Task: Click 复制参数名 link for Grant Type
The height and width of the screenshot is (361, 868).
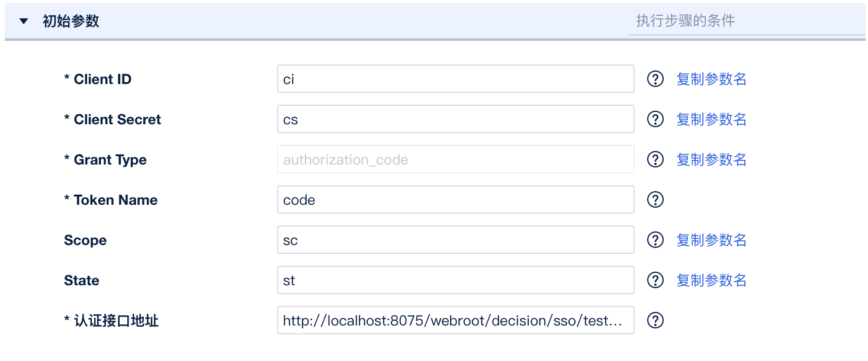Action: tap(711, 160)
